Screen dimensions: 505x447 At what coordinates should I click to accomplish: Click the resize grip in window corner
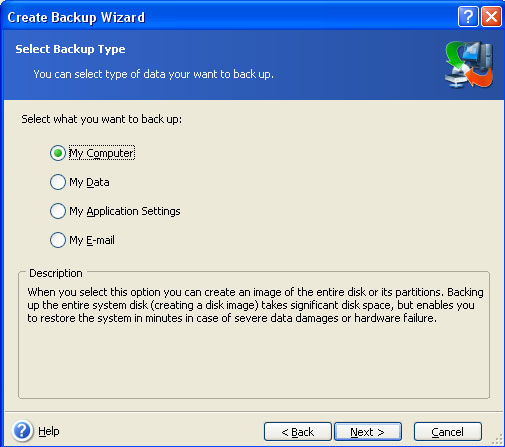click(498, 440)
